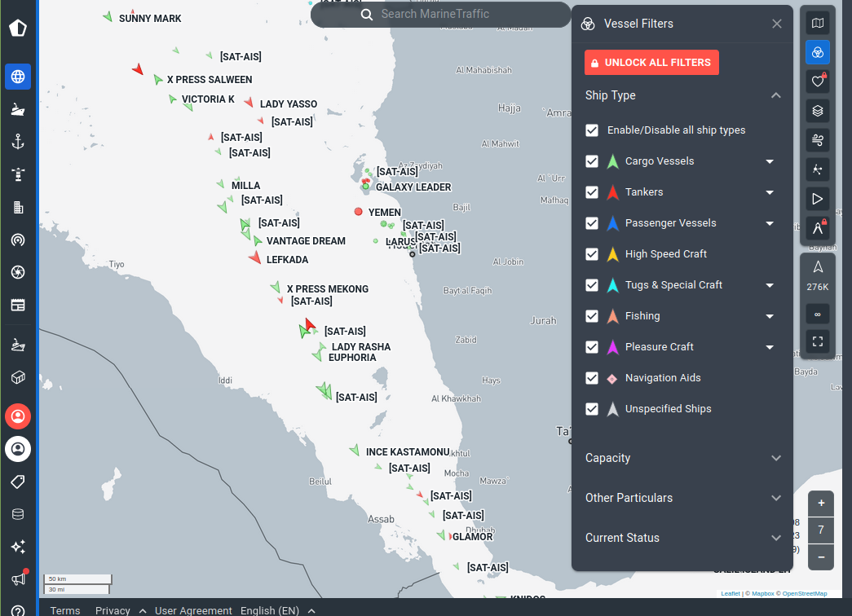This screenshot has width=852, height=616.
Task: Open the database stack sidebar icon
Action: pyautogui.click(x=18, y=514)
